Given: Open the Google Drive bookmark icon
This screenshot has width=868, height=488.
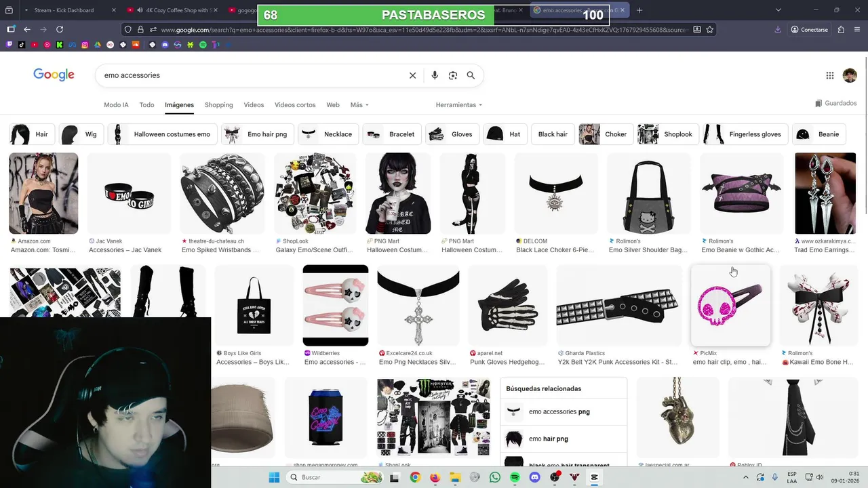Looking at the screenshot, I should (x=98, y=45).
